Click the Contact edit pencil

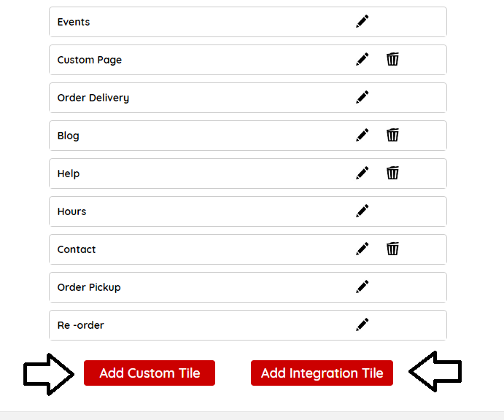363,249
